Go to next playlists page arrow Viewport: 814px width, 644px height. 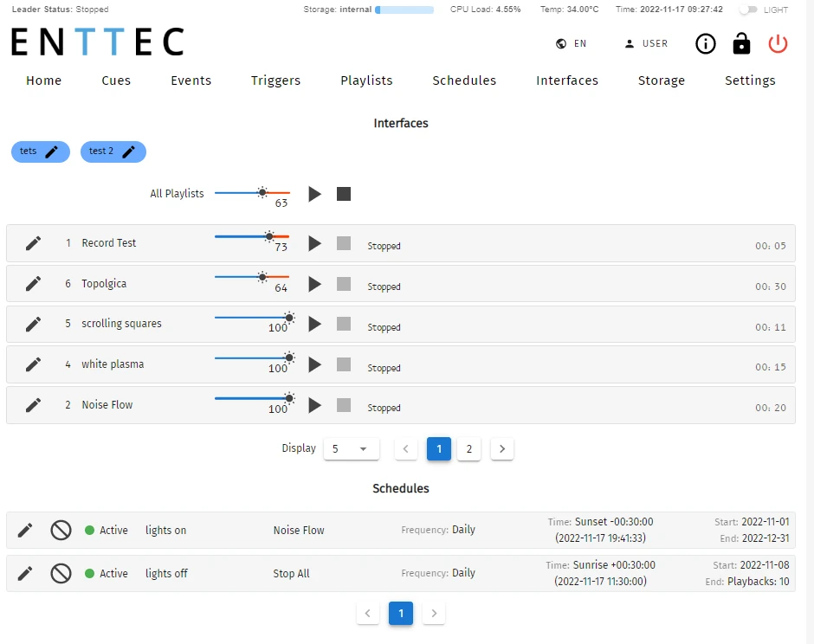502,449
